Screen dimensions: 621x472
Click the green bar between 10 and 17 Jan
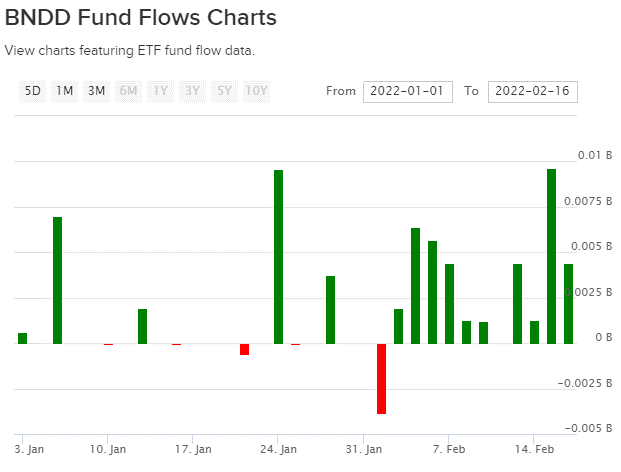pyautogui.click(x=143, y=326)
